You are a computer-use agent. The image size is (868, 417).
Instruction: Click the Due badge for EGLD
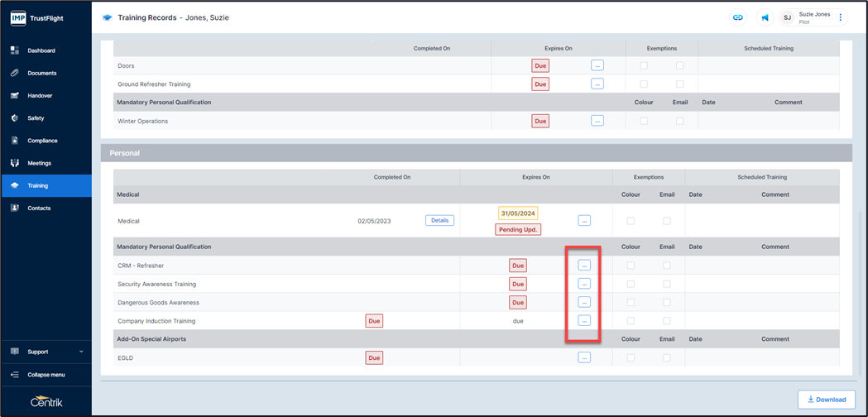pos(374,357)
